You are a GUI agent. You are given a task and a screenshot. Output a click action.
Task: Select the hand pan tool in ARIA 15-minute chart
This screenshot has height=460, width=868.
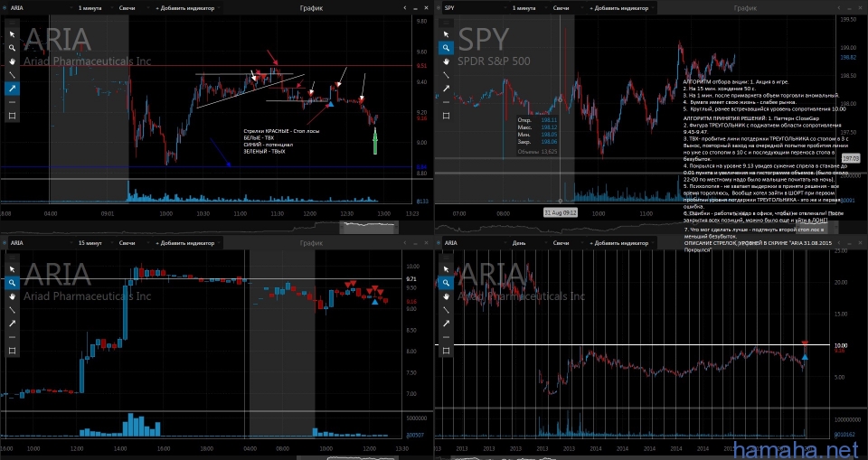pyautogui.click(x=12, y=296)
